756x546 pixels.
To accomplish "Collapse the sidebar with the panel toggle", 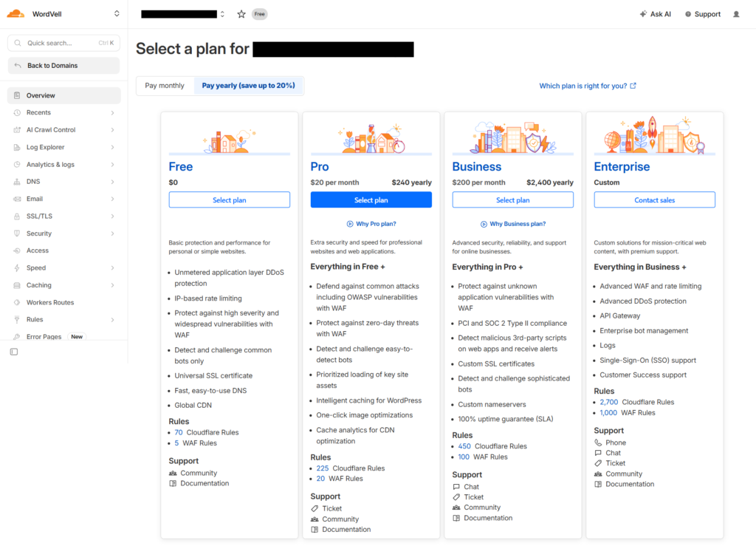I will [x=13, y=352].
